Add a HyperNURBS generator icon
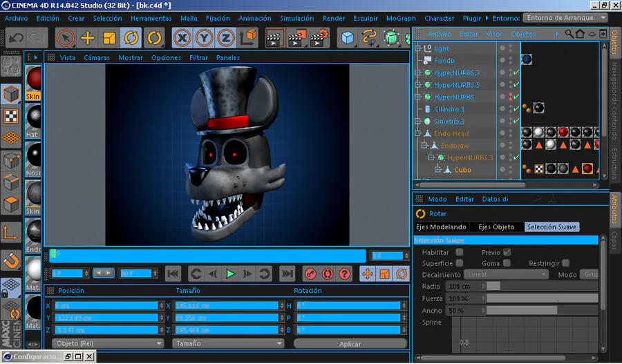This screenshot has width=622, height=364. click(x=391, y=38)
